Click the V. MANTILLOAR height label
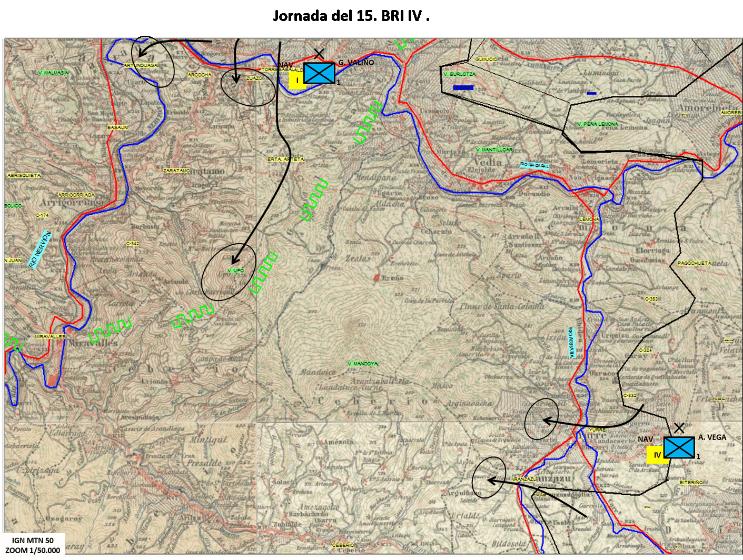This screenshot has width=743, height=560. tap(494, 150)
